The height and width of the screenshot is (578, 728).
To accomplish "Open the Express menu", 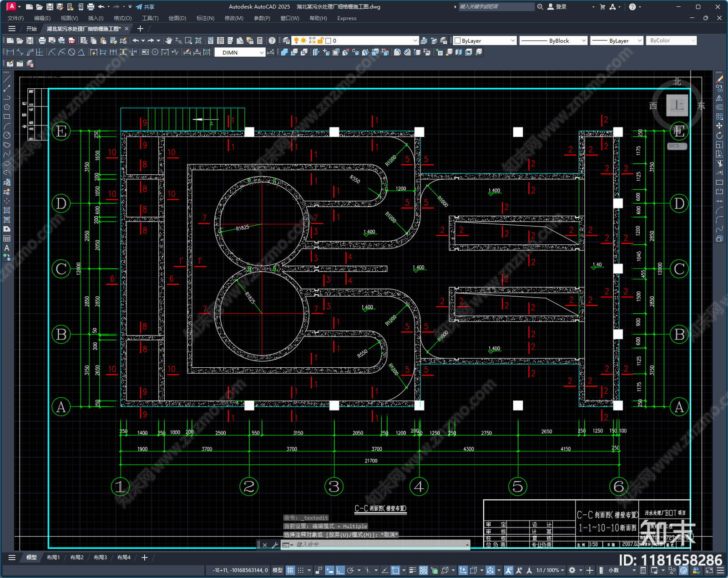I will click(x=347, y=18).
